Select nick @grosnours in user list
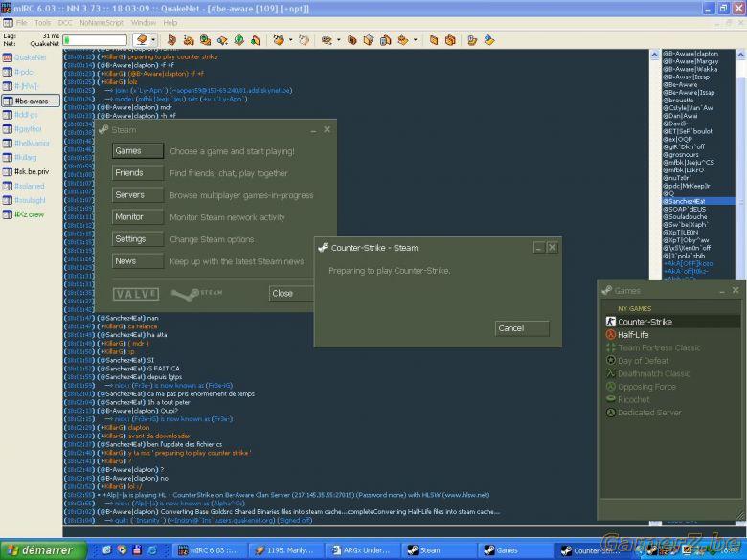 coord(698,155)
